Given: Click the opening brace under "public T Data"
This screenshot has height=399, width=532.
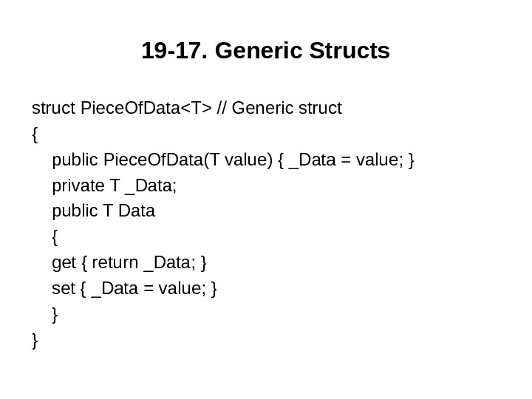Looking at the screenshot, I should tap(55, 237).
